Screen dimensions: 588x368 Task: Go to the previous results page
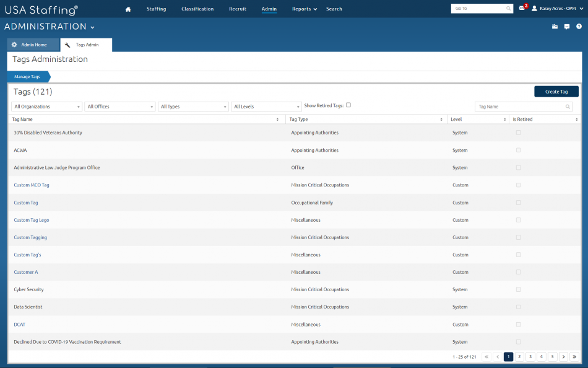pos(498,357)
